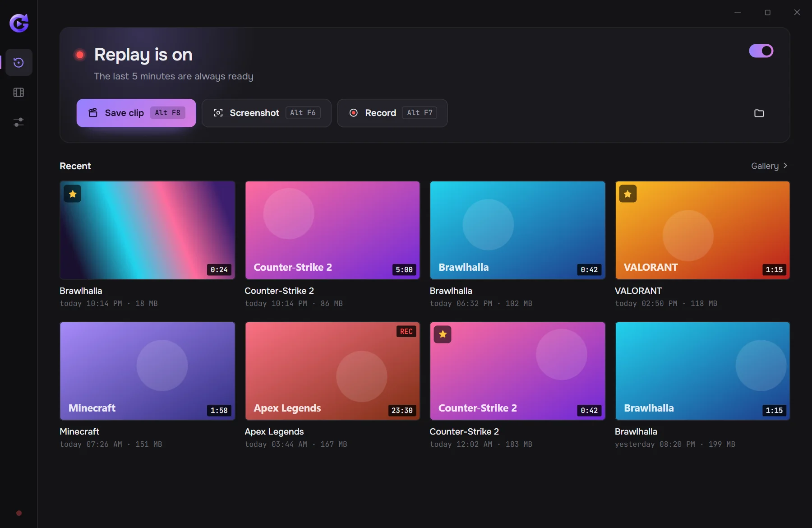Open the recordings folder icon

(x=759, y=113)
